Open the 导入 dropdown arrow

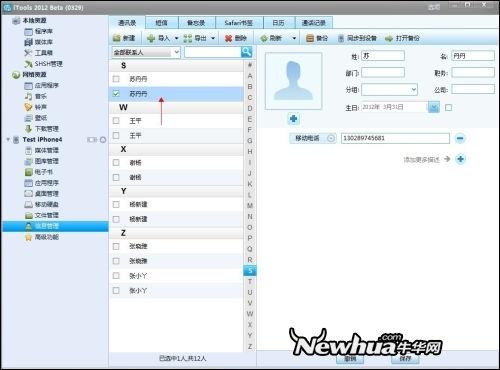tap(176, 38)
